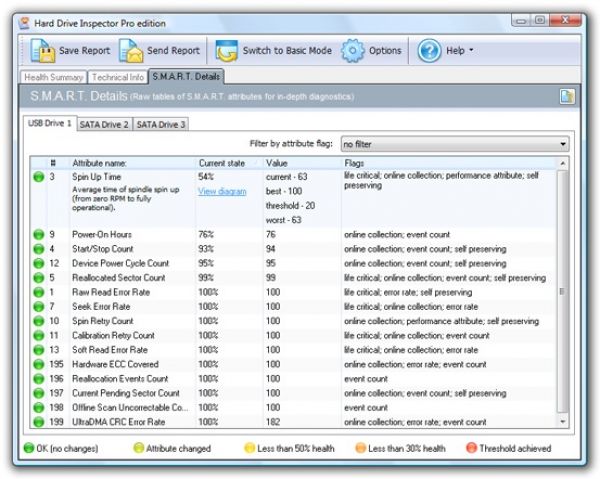Select the SATA Drive 3 tab
Screen dimensions: 600x479
click(161, 124)
